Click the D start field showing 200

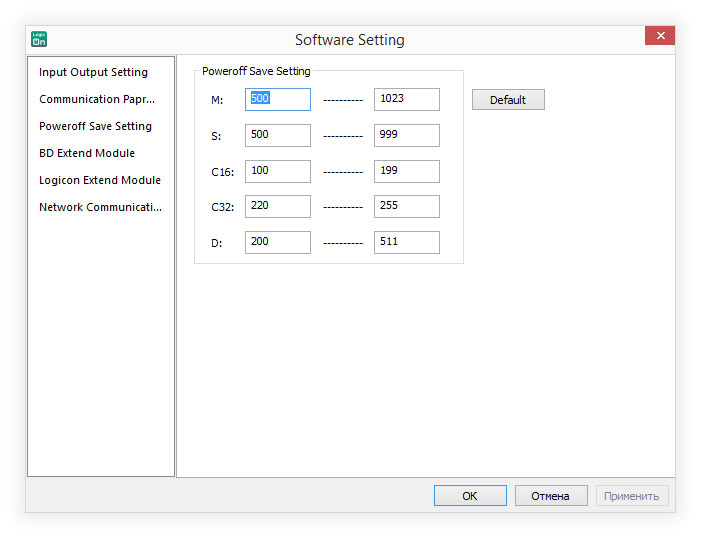(278, 242)
